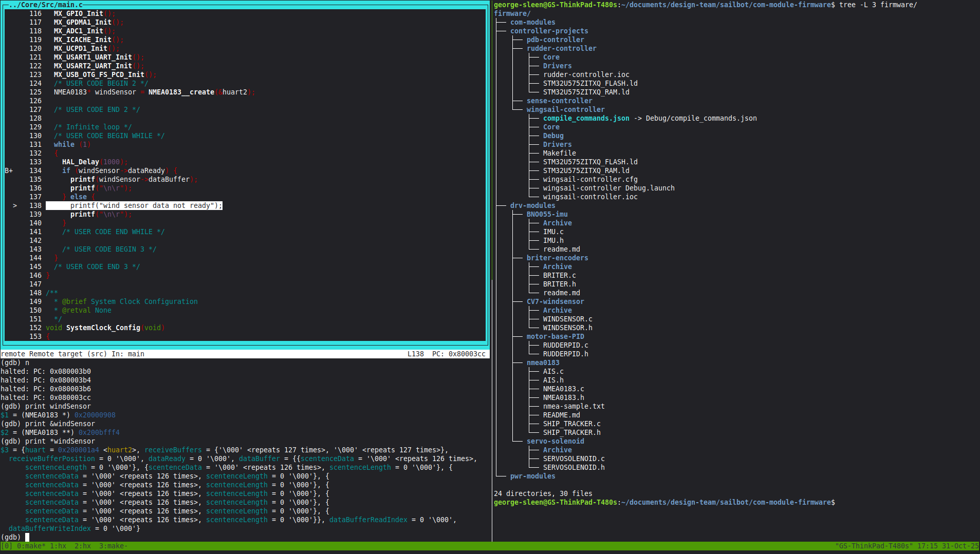Click the ../Core/Src/main.c source window title

46,5
